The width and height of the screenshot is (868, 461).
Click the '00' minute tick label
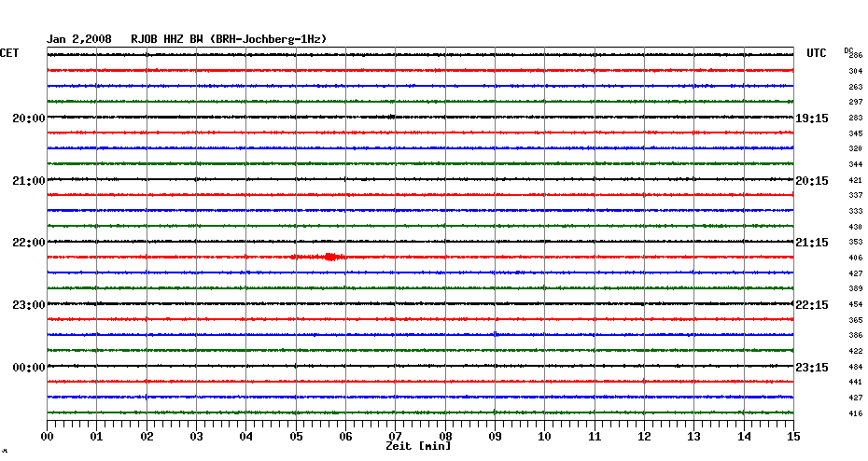[47, 437]
